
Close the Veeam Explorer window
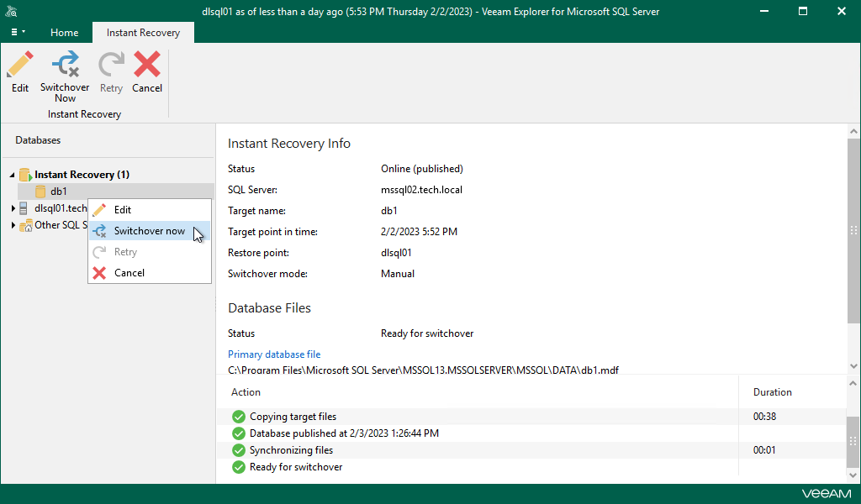click(841, 11)
